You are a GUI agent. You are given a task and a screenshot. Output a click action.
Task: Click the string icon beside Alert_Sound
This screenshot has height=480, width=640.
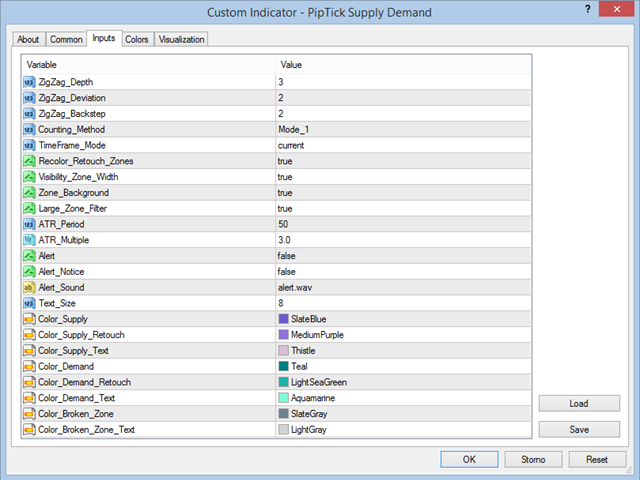click(29, 287)
